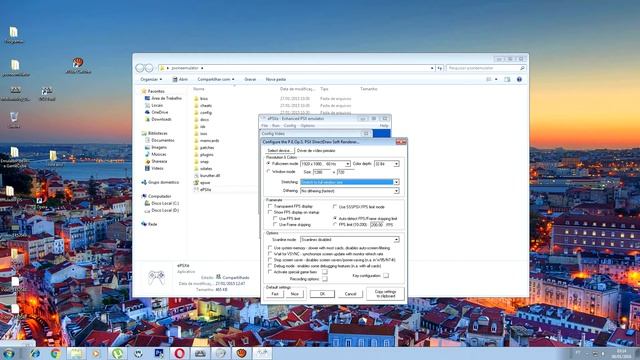Open uTorrent from taskbar
The height and width of the screenshot is (360, 640).
pyautogui.click(x=118, y=353)
